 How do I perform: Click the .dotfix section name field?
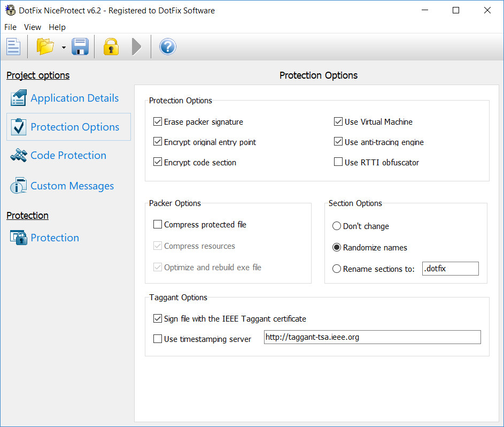451,269
